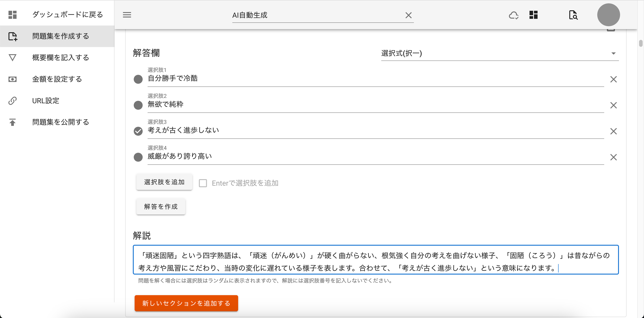Click the hamburger menu icon
The image size is (644, 318).
tap(127, 15)
